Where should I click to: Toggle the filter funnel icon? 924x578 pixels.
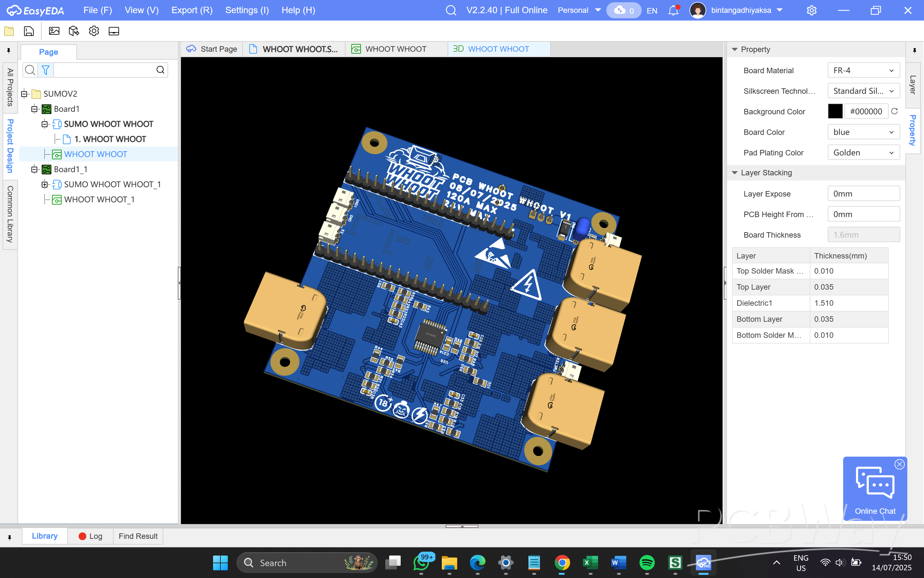pyautogui.click(x=46, y=70)
